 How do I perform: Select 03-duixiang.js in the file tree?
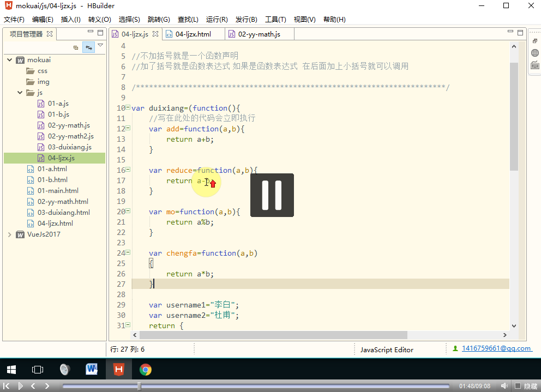(x=70, y=147)
